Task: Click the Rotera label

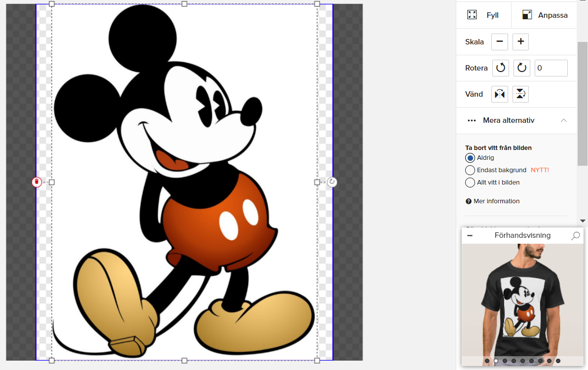Action: click(x=476, y=68)
